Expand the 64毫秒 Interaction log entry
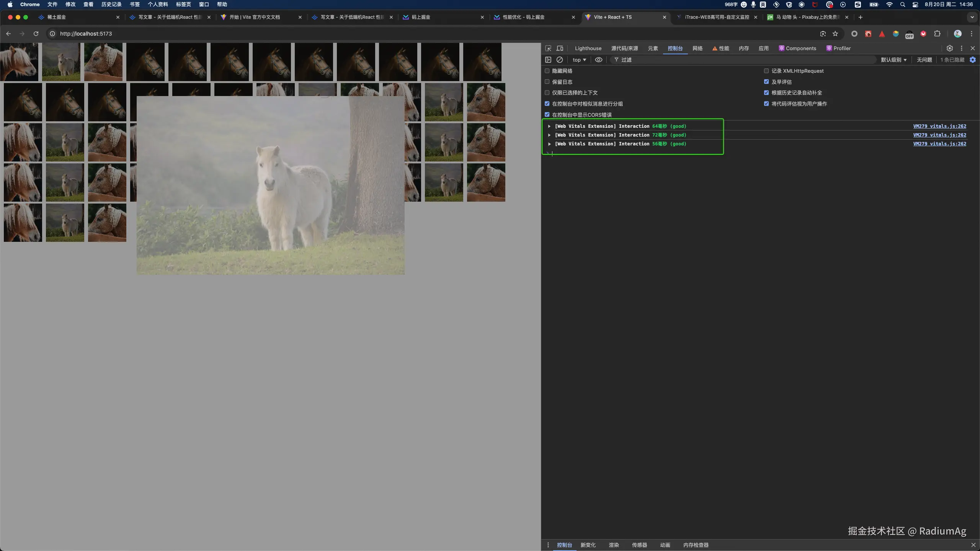Image resolution: width=980 pixels, height=551 pixels. tap(549, 126)
